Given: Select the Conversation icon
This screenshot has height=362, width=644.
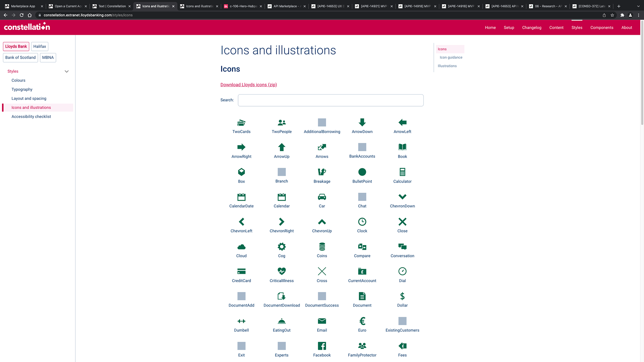Looking at the screenshot, I should [402, 247].
